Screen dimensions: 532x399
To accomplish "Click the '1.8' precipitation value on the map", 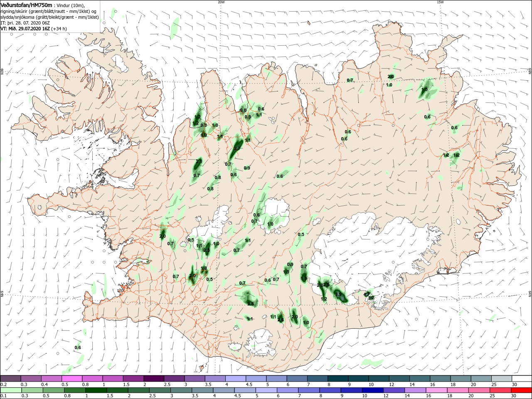I will point(204,268).
